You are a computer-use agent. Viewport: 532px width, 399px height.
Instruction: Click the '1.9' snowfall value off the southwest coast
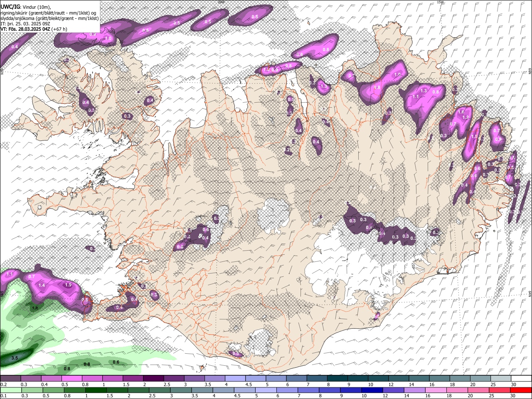pos(69,285)
